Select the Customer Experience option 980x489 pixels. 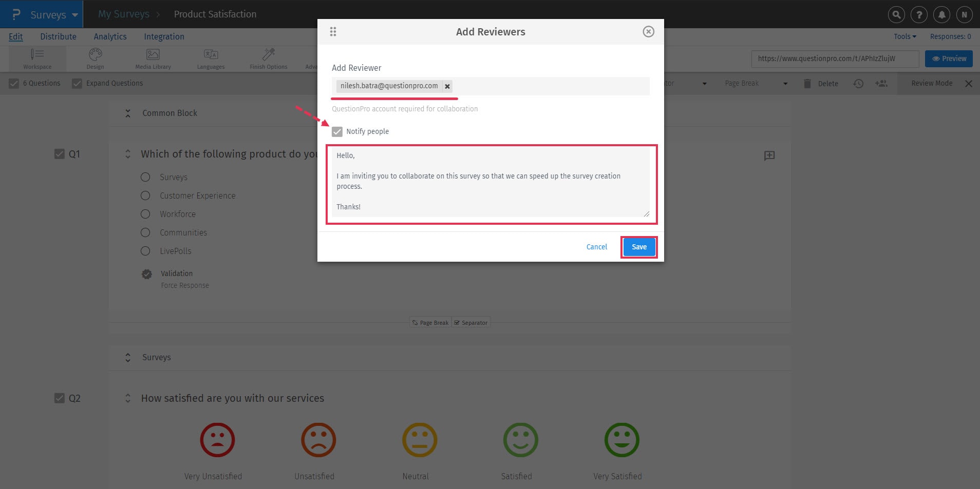[145, 195]
